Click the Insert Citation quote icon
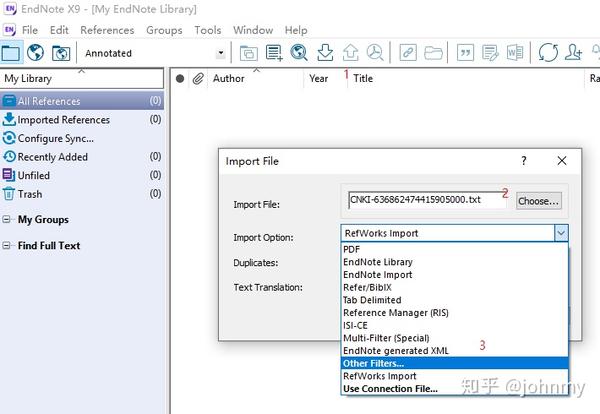The height and width of the screenshot is (414, 600). pyautogui.click(x=465, y=53)
